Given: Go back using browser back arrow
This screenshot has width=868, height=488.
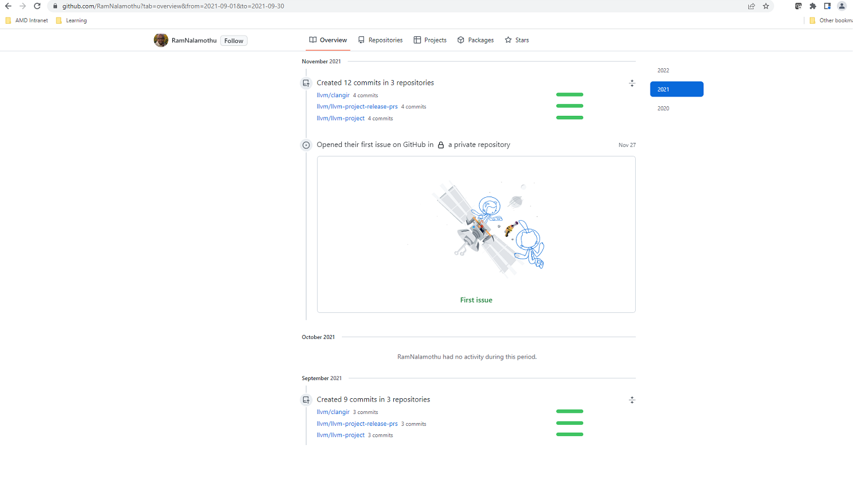Looking at the screenshot, I should 8,6.
